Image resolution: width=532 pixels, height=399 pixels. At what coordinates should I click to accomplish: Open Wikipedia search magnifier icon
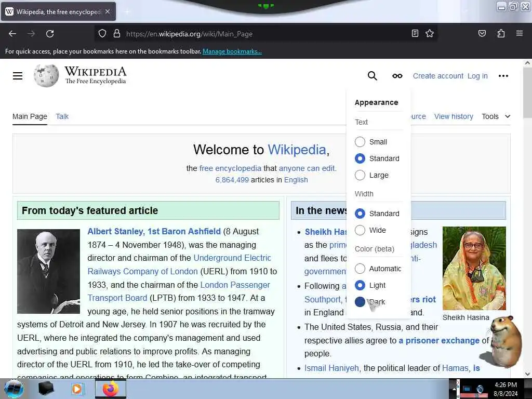coord(372,76)
